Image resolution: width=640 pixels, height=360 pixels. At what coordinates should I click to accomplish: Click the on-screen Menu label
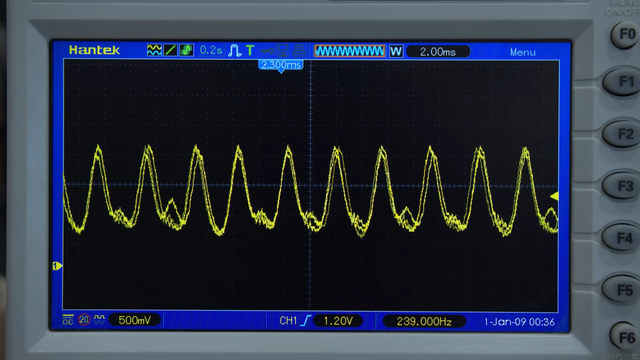pos(522,52)
